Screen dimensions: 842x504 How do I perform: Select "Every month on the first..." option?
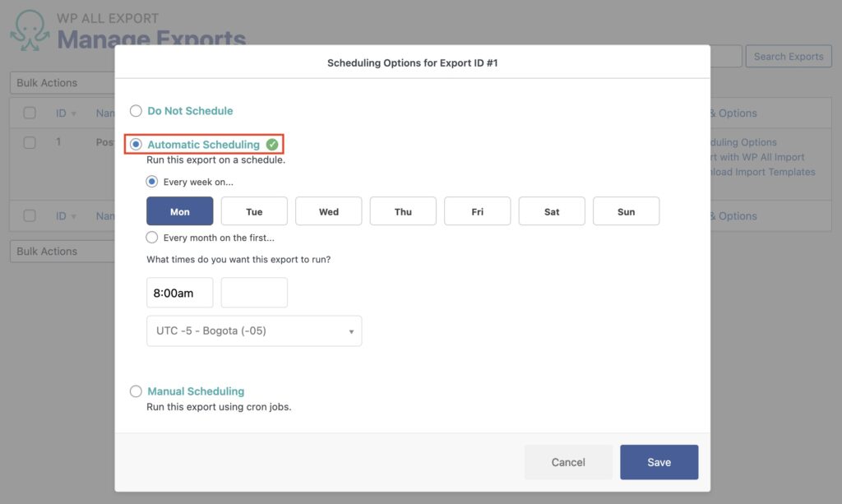pyautogui.click(x=150, y=238)
